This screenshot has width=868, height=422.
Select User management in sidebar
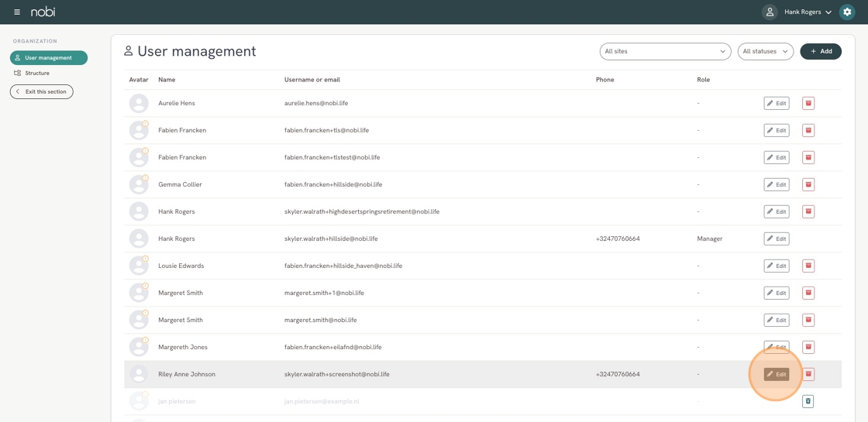pos(49,58)
